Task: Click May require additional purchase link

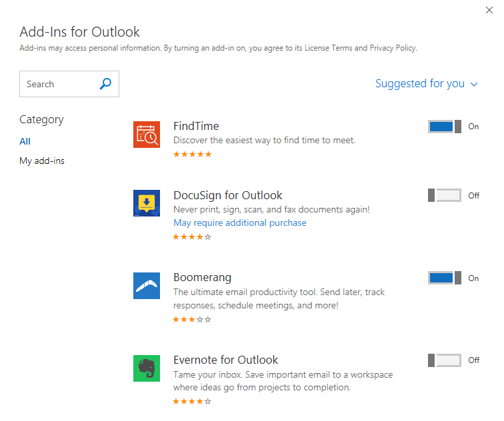Action: [x=240, y=223]
